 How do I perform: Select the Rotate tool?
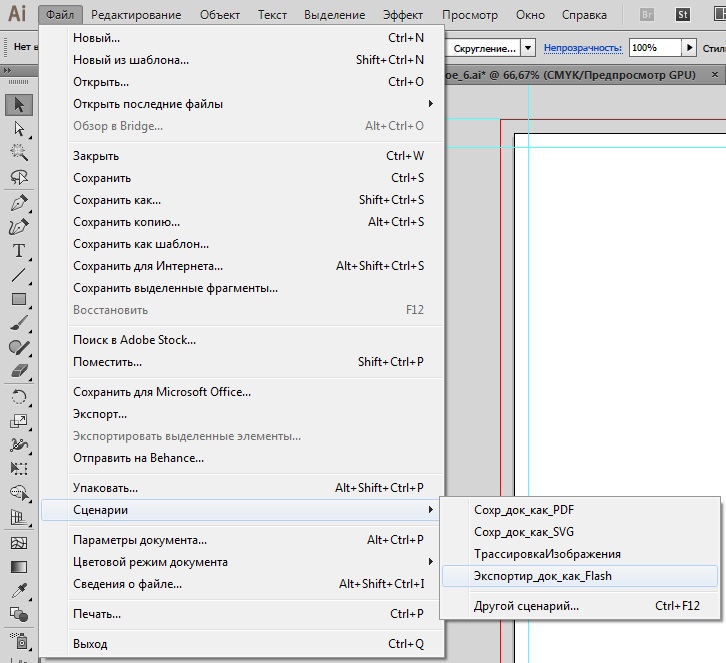(x=19, y=397)
